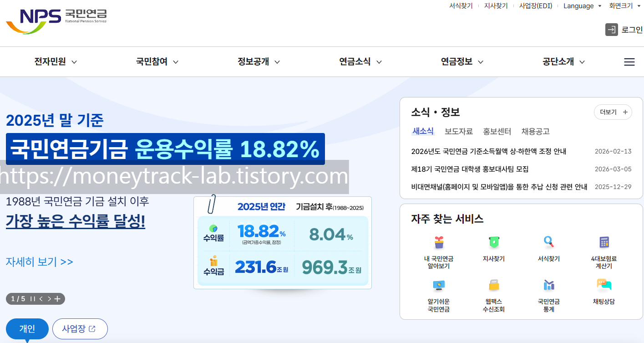Click the 2026-03-05 date text
The image size is (644, 343).
[613, 169]
